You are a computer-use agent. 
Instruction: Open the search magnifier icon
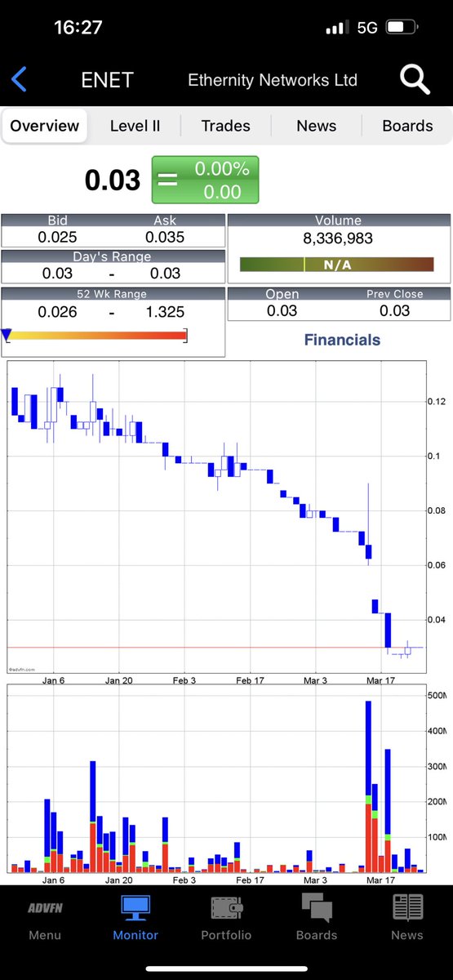415,79
